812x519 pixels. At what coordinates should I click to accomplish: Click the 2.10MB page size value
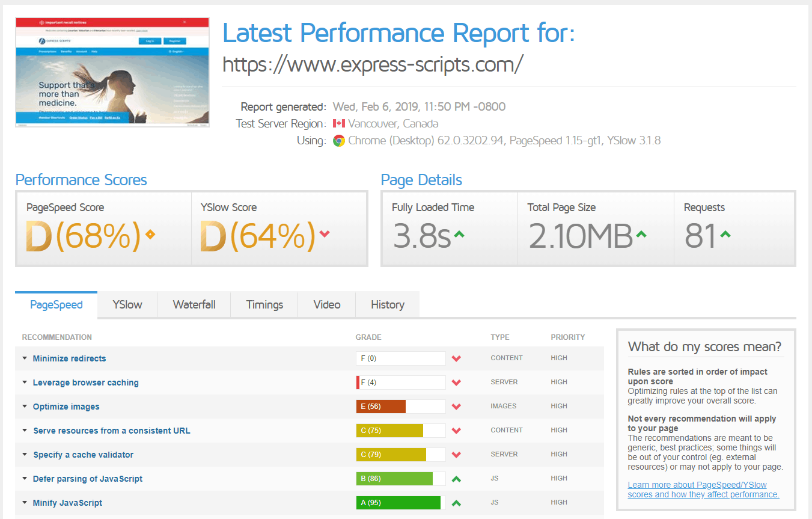point(581,236)
